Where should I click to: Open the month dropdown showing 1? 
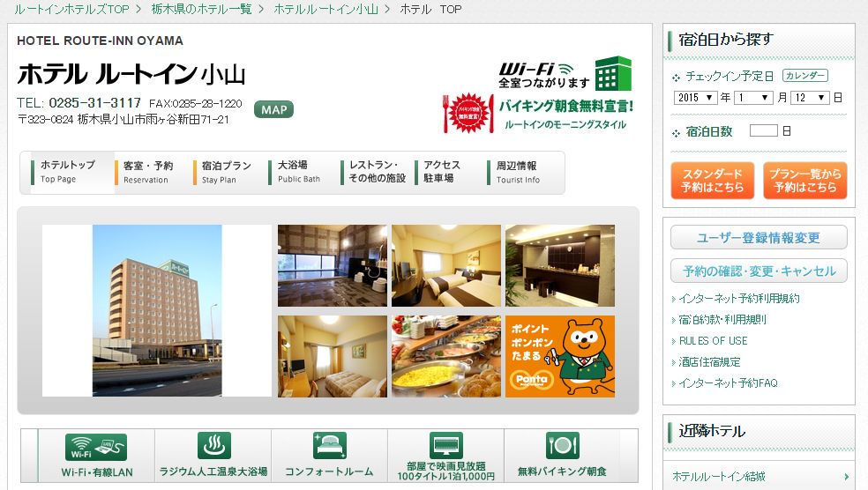[753, 98]
